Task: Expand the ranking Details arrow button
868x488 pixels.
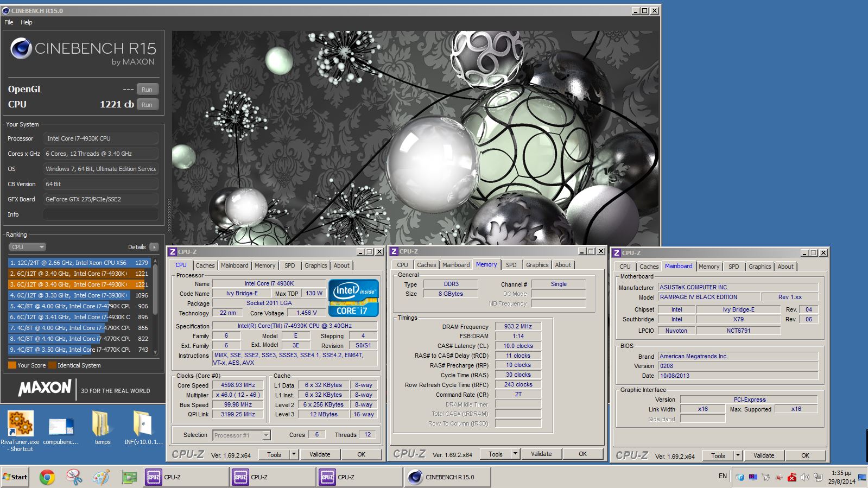Action: [154, 247]
